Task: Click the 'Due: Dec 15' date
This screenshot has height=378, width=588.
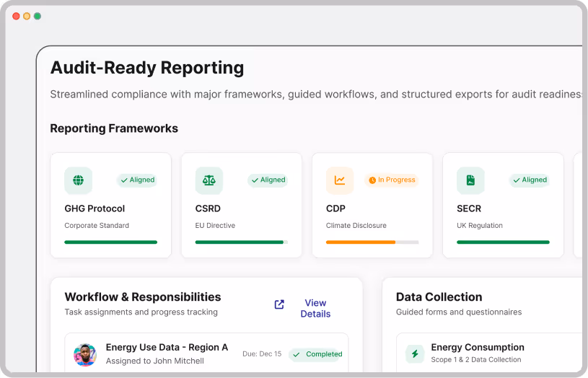Action: (262, 354)
